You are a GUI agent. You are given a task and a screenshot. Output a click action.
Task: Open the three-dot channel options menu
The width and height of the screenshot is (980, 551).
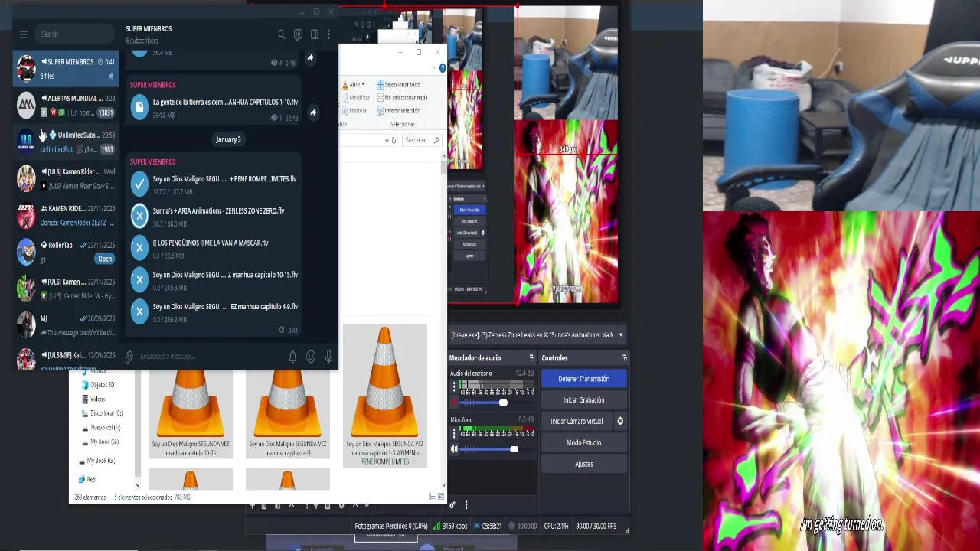coord(328,34)
